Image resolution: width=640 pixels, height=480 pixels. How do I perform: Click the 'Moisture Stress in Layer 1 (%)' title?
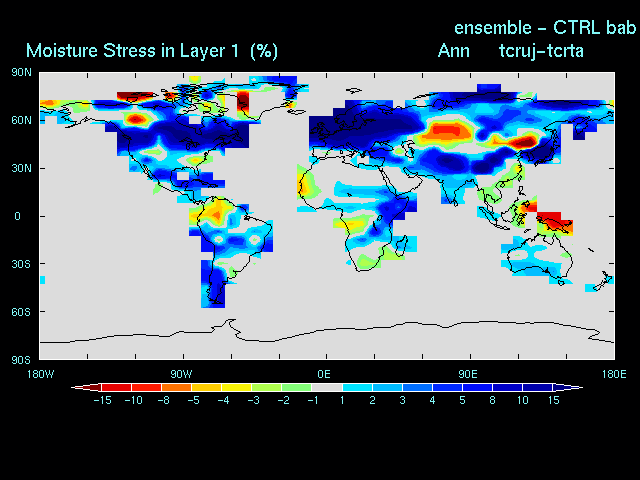[x=152, y=50]
